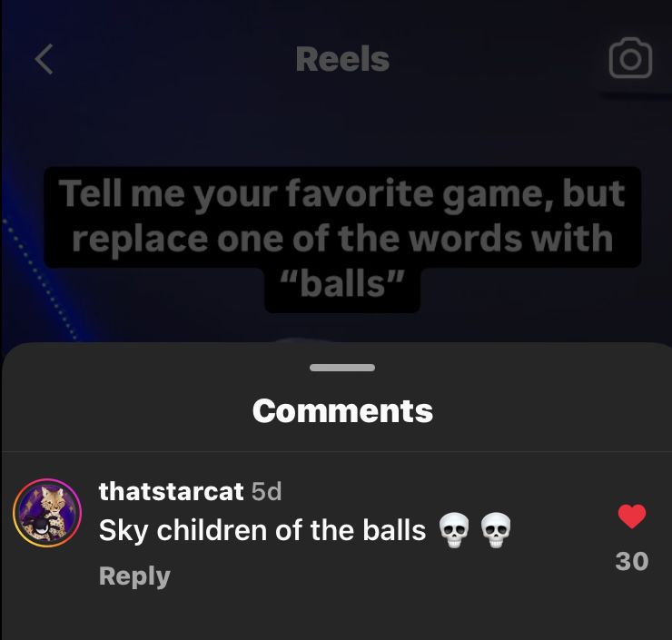672x640 pixels.
Task: Tap the divider line under Comments header
Action: (x=337, y=451)
